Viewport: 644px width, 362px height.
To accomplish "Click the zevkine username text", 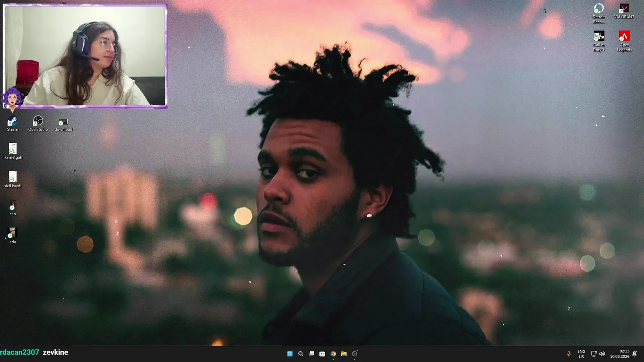I will pos(55,352).
